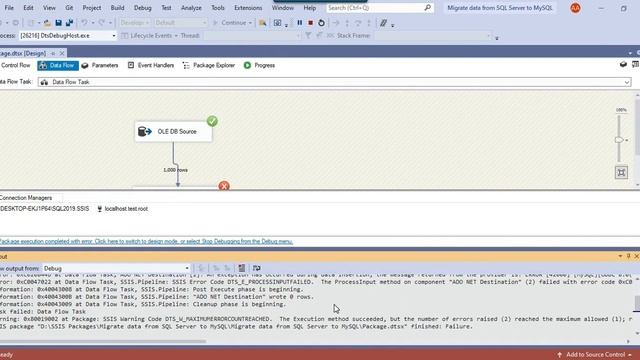Click the Save All toolbar icon
The height and width of the screenshot is (360, 640).
coord(69,23)
